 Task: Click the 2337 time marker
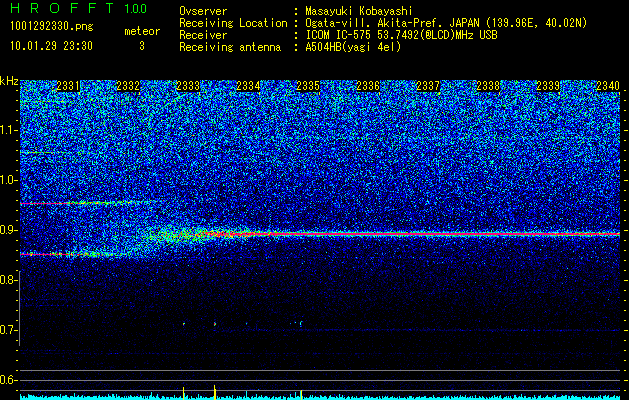pos(428,86)
